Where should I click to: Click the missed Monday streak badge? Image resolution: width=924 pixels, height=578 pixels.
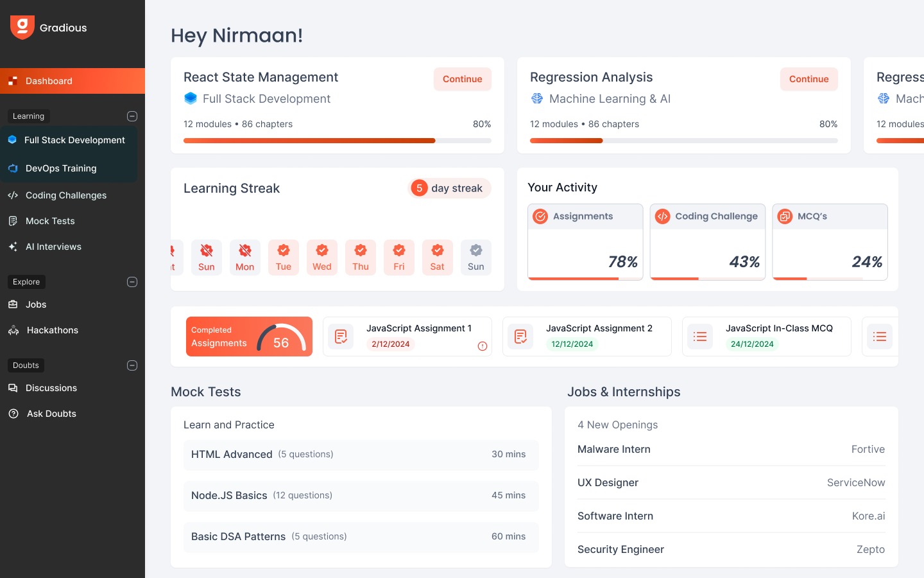[x=245, y=257]
